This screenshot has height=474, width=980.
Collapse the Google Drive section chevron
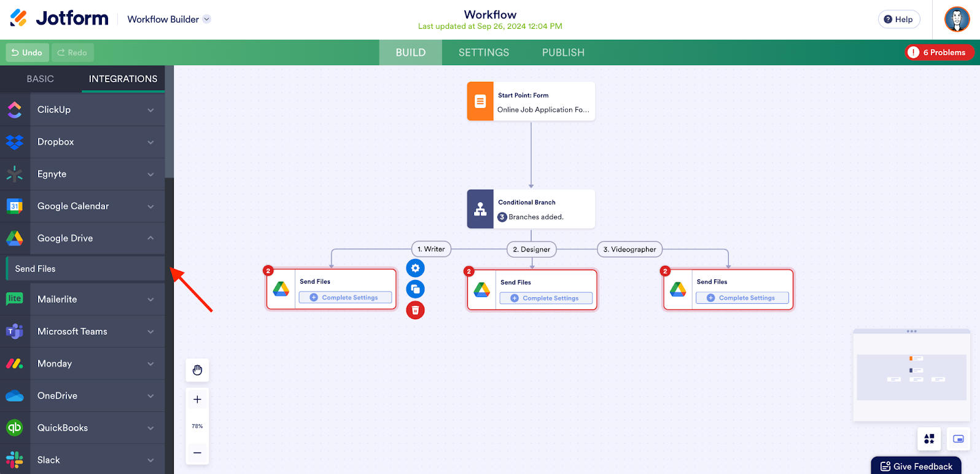click(150, 238)
